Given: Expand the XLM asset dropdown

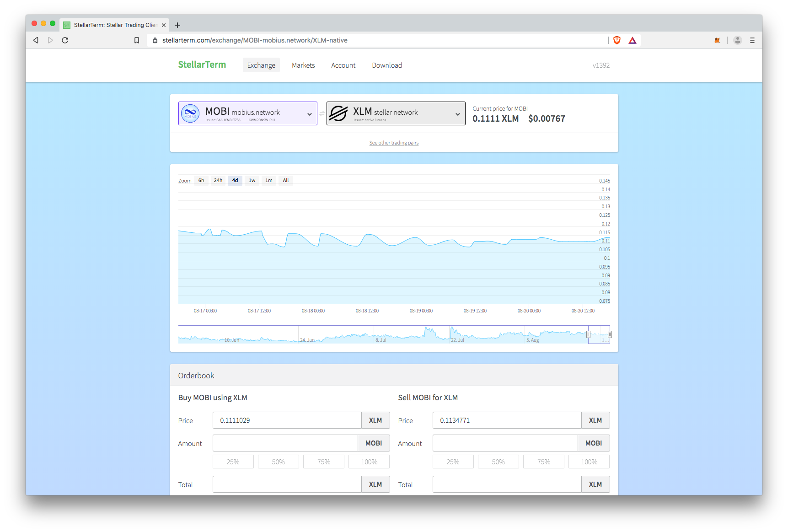Looking at the screenshot, I should (458, 114).
